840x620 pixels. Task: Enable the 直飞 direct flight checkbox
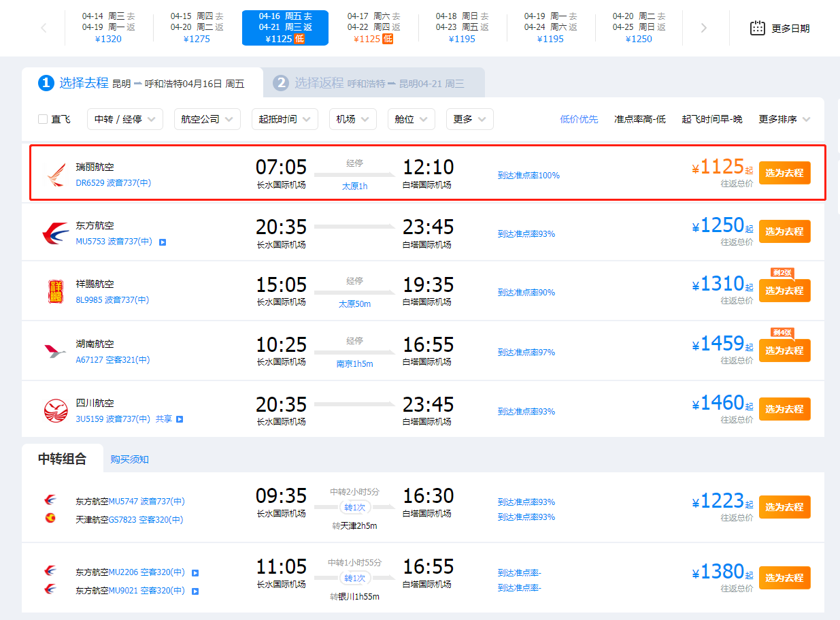(x=43, y=120)
